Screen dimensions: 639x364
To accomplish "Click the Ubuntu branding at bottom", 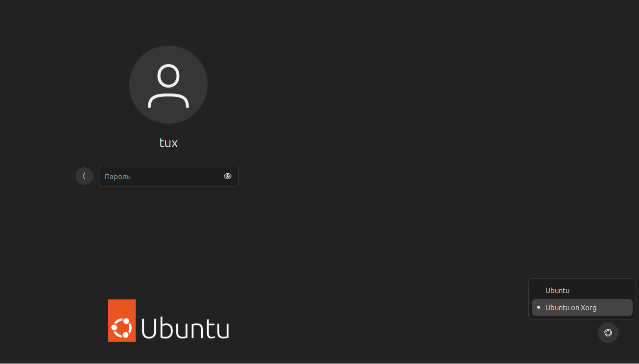I will pyautogui.click(x=168, y=321).
